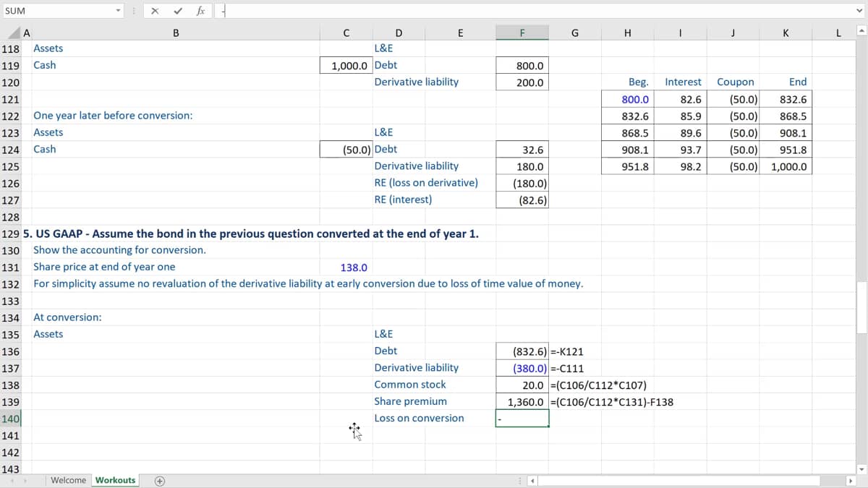Select column G header
This screenshot has width=868, height=488.
pos(575,33)
